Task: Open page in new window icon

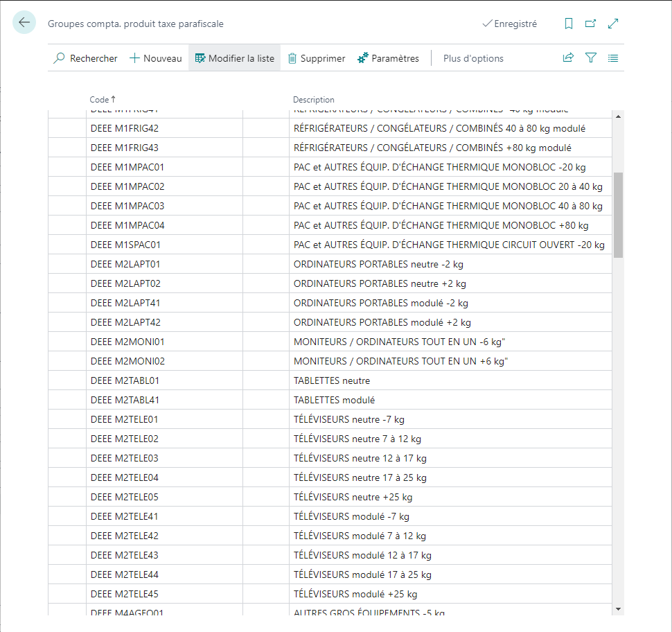Action: (x=590, y=24)
